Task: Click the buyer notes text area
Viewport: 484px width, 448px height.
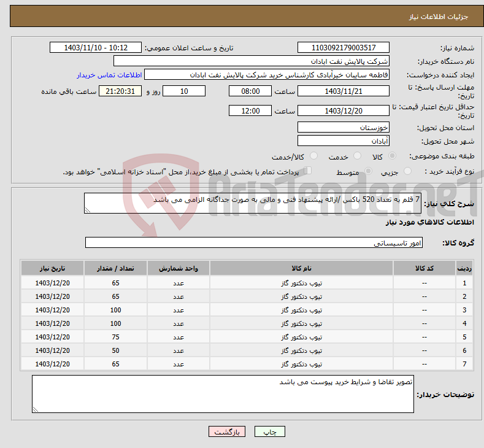Action: click(223, 394)
